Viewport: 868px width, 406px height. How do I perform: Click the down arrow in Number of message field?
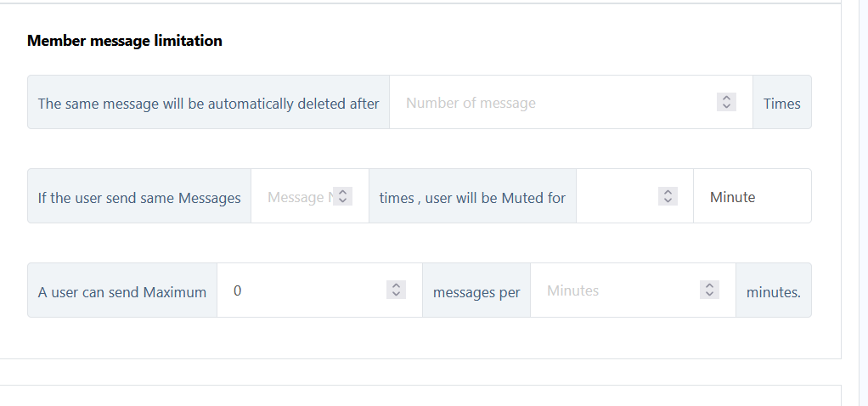tap(726, 106)
